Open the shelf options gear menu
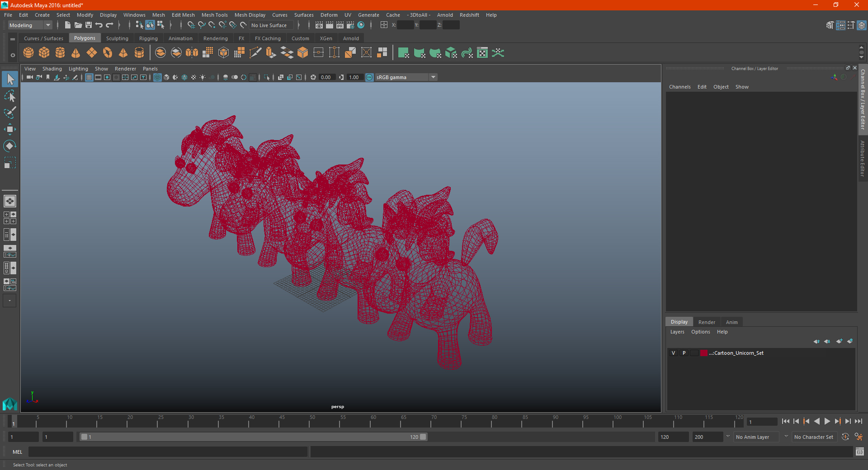 point(13,55)
